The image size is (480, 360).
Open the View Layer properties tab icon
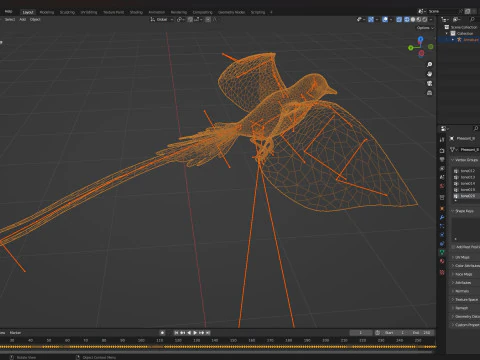pyautogui.click(x=442, y=169)
